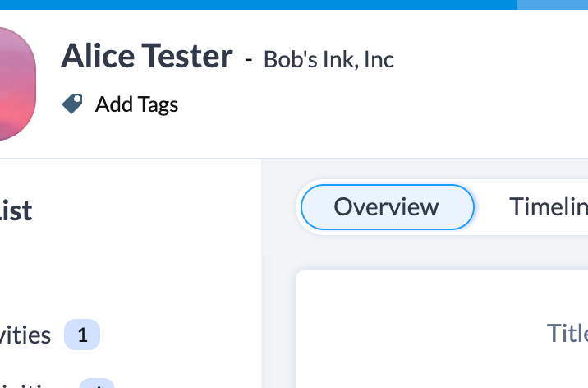The image size is (588, 388).
Task: Open the Add Tags link
Action: pyautogui.click(x=136, y=104)
